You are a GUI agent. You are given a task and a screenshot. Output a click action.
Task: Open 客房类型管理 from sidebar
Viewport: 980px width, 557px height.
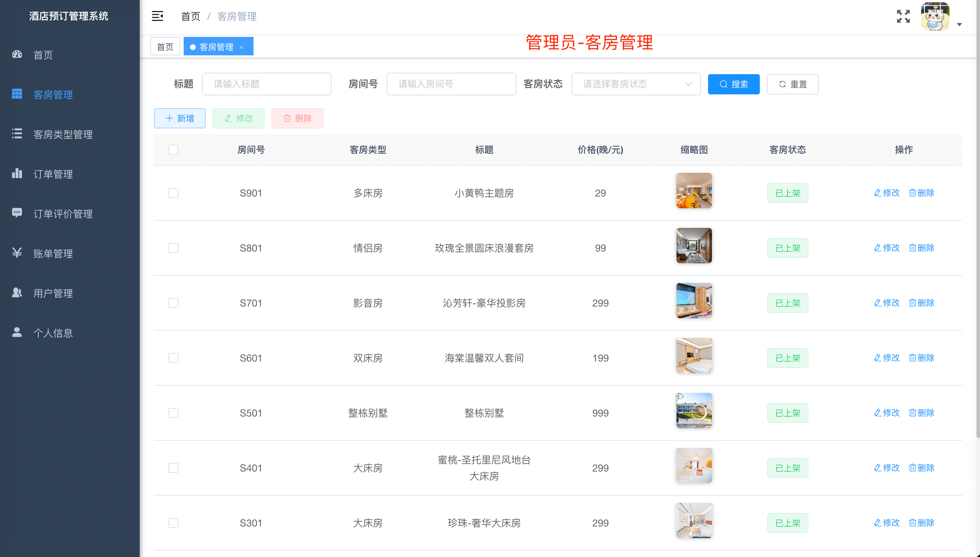click(62, 134)
